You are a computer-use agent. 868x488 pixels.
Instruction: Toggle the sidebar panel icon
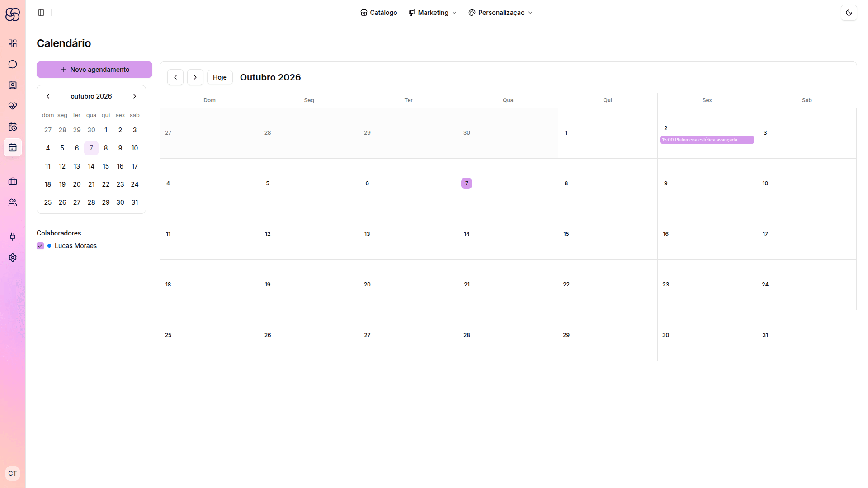[x=41, y=13]
